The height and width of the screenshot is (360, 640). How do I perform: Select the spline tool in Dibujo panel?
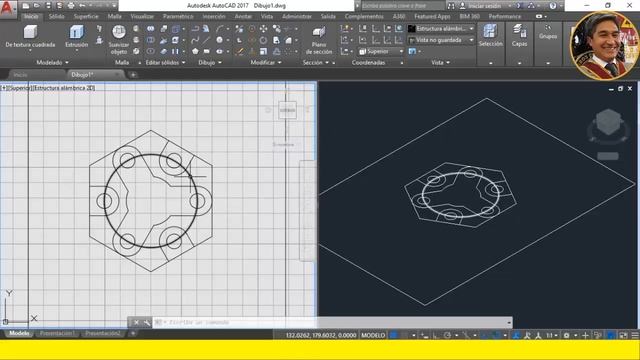coord(195,40)
